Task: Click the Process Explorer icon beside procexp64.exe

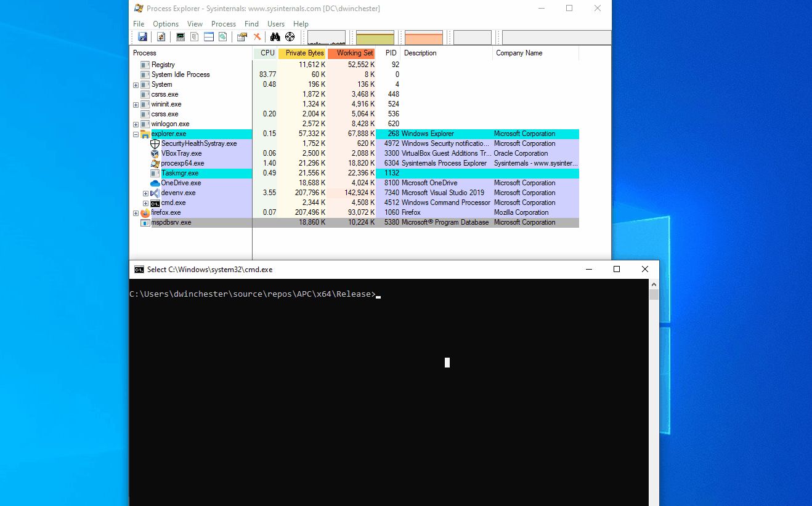Action: (x=155, y=163)
